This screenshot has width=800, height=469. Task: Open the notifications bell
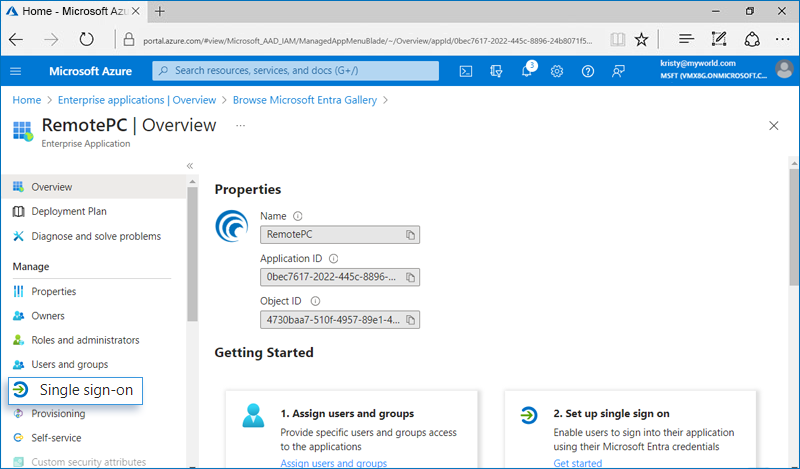click(527, 71)
